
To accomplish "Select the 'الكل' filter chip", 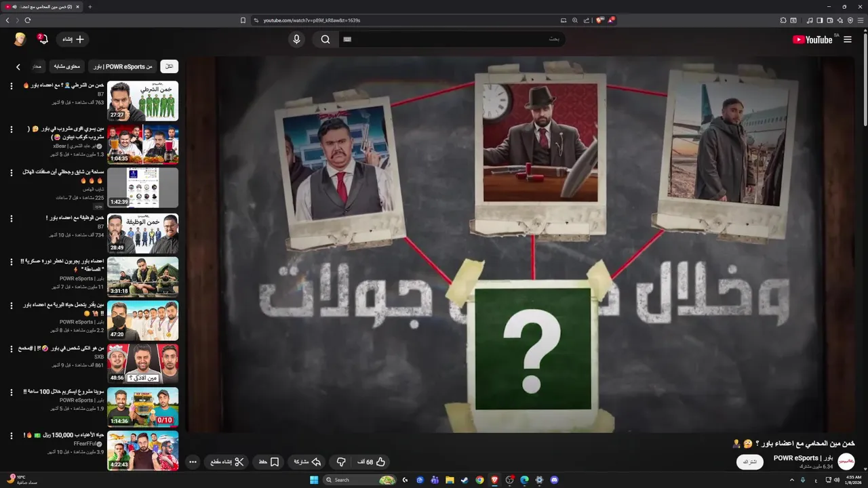I will coord(169,66).
